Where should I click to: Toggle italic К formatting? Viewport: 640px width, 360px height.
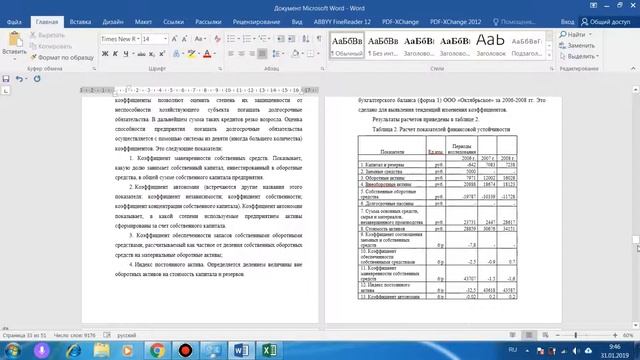tap(115, 53)
